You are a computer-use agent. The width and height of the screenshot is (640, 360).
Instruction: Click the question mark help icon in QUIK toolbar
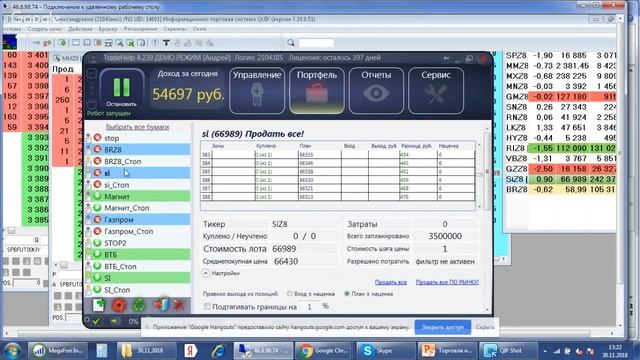click(155, 42)
